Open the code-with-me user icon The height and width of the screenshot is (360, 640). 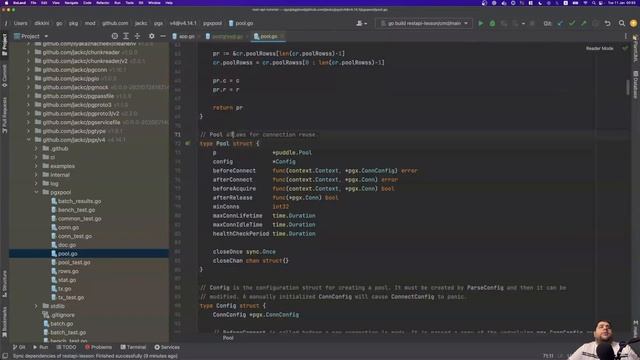click(x=361, y=24)
